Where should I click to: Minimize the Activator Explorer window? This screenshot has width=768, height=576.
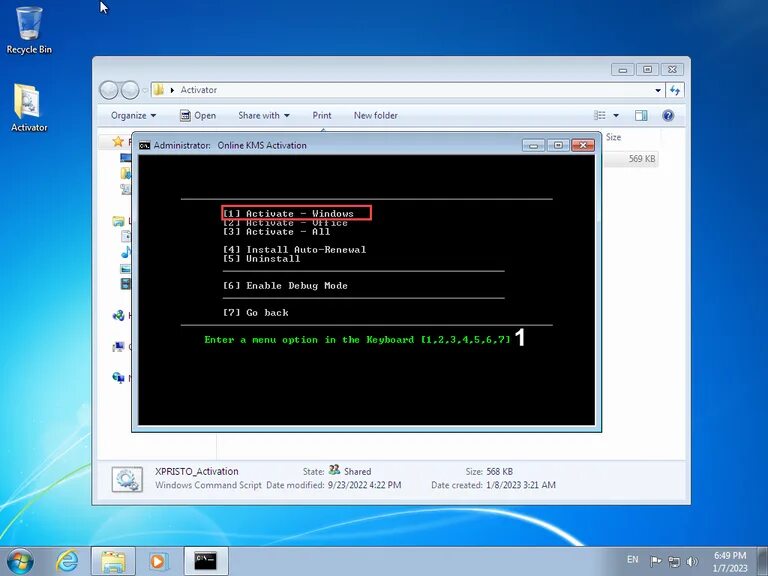click(623, 70)
